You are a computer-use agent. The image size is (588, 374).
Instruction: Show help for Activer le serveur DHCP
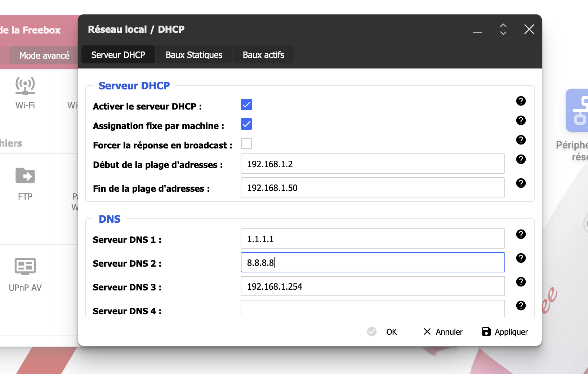pos(521,101)
